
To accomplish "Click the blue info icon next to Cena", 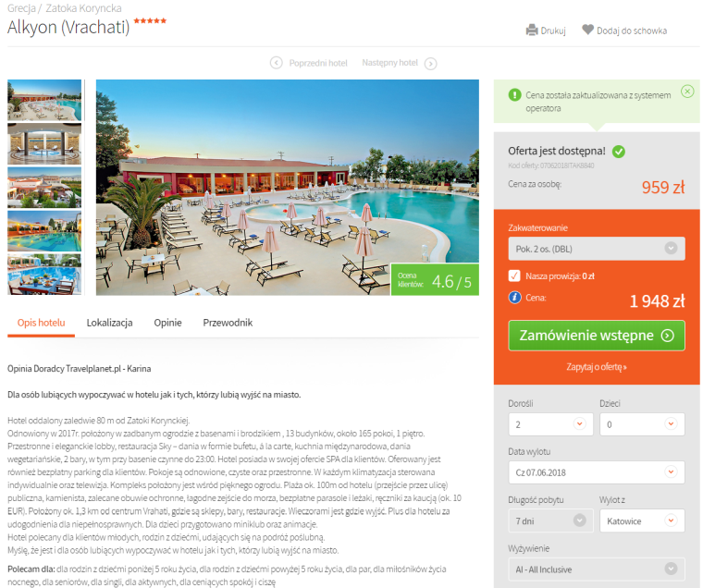I will 514,297.
